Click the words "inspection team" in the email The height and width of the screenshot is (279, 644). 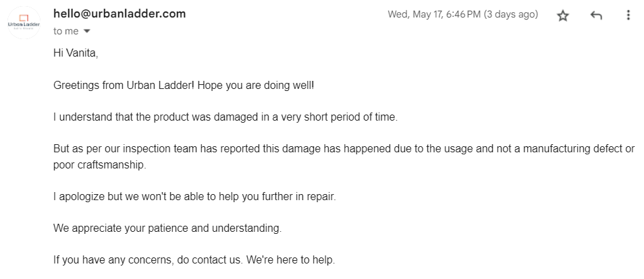pyautogui.click(x=167, y=148)
